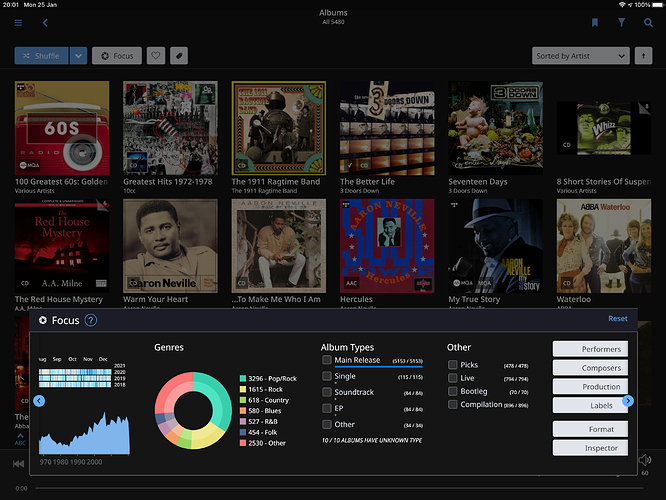This screenshot has height=500, width=666.
Task: Click the Reset link in Focus
Action: pyautogui.click(x=618, y=319)
